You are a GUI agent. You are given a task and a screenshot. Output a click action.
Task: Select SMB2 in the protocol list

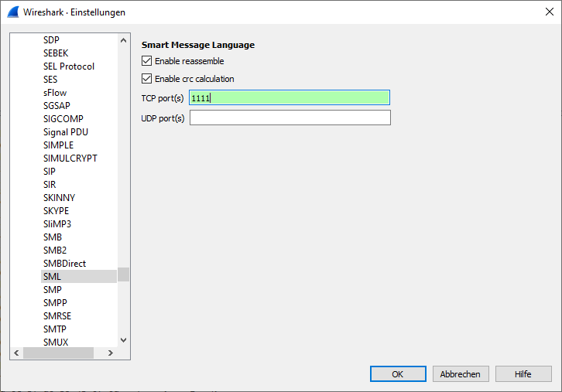pos(54,250)
